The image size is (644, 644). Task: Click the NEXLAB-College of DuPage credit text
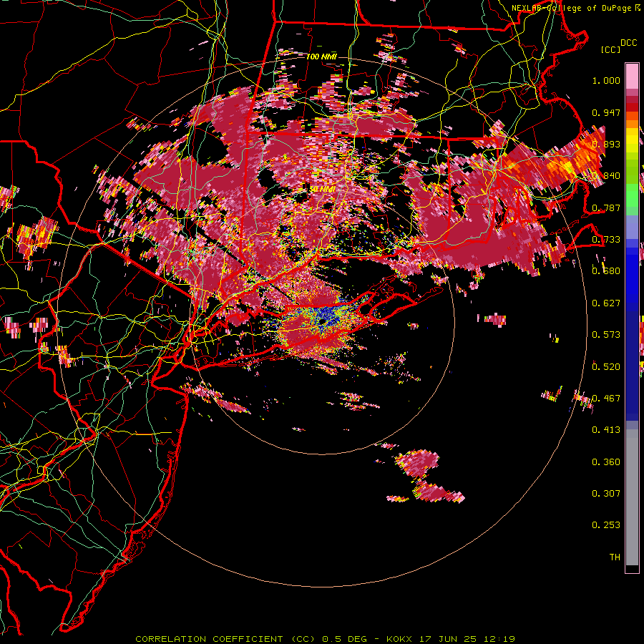pyautogui.click(x=571, y=8)
